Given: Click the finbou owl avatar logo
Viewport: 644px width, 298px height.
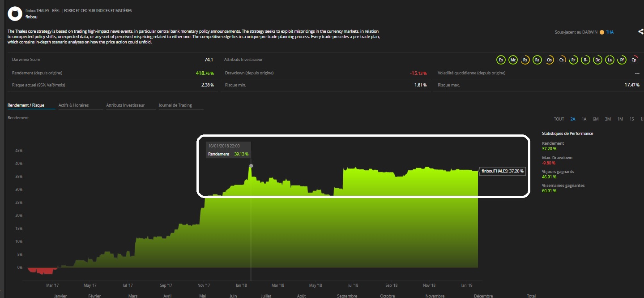Looking at the screenshot, I should tap(15, 14).
